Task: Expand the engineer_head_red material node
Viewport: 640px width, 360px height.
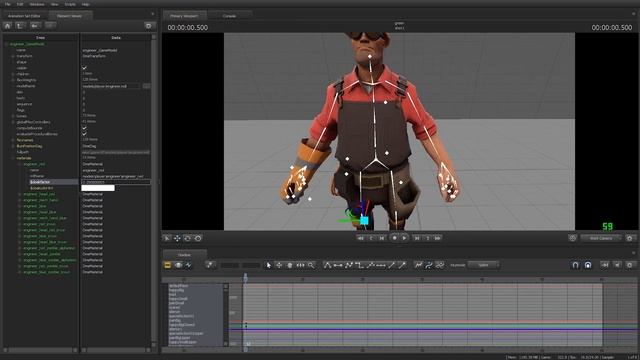Action: pos(19,194)
